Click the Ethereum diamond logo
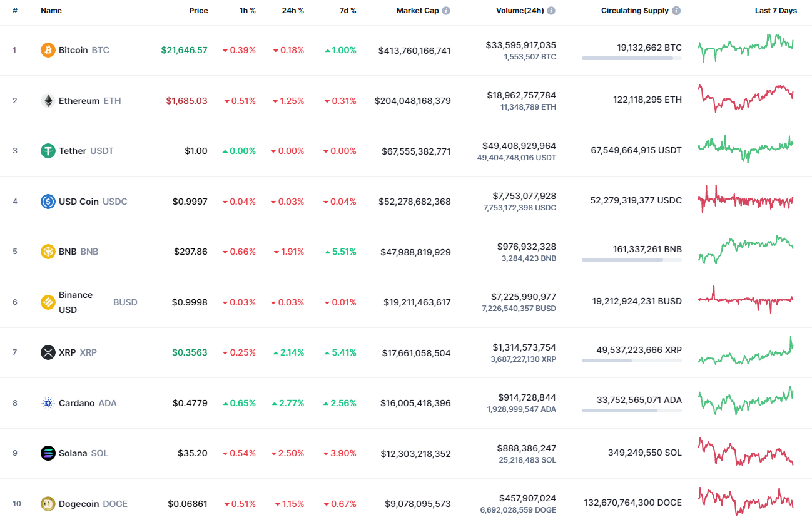 pyautogui.click(x=48, y=100)
